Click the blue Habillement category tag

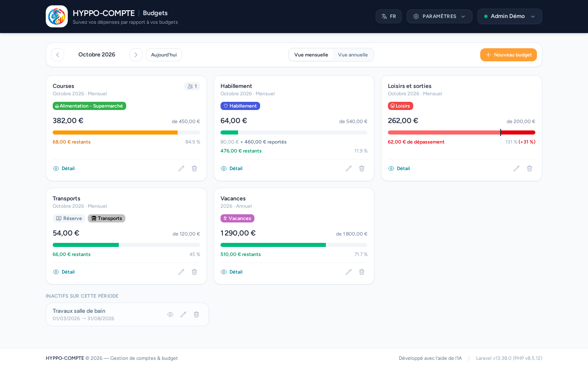coord(240,106)
